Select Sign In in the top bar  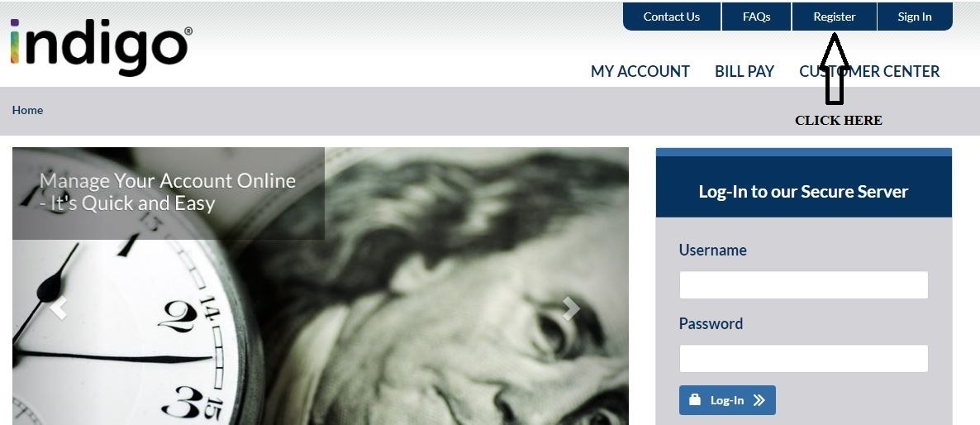pos(915,17)
